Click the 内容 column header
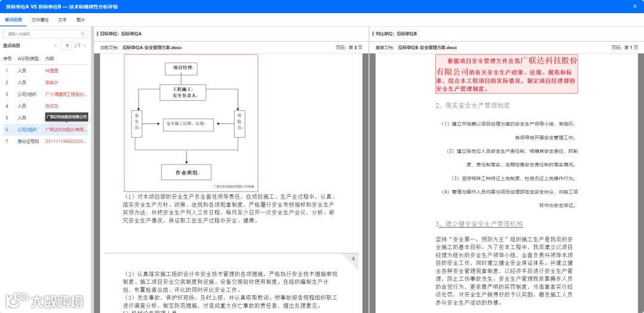 tap(49, 59)
